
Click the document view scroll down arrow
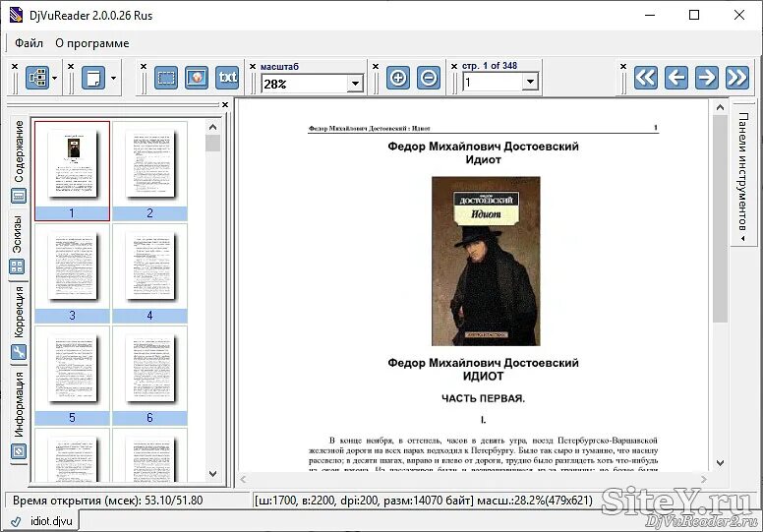(720, 463)
